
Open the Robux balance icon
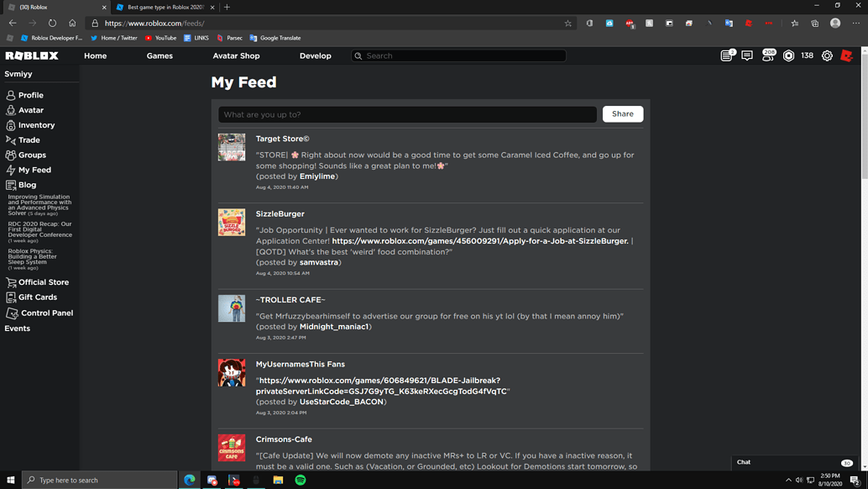(x=788, y=55)
